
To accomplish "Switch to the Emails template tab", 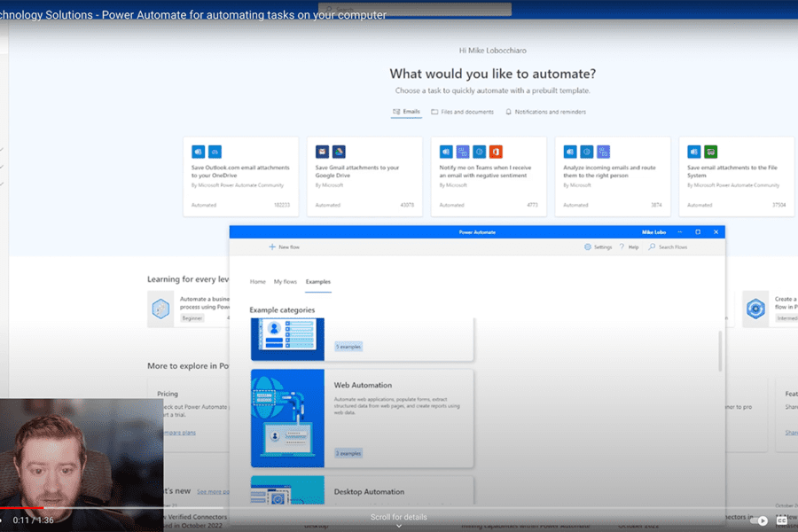I will [x=406, y=112].
